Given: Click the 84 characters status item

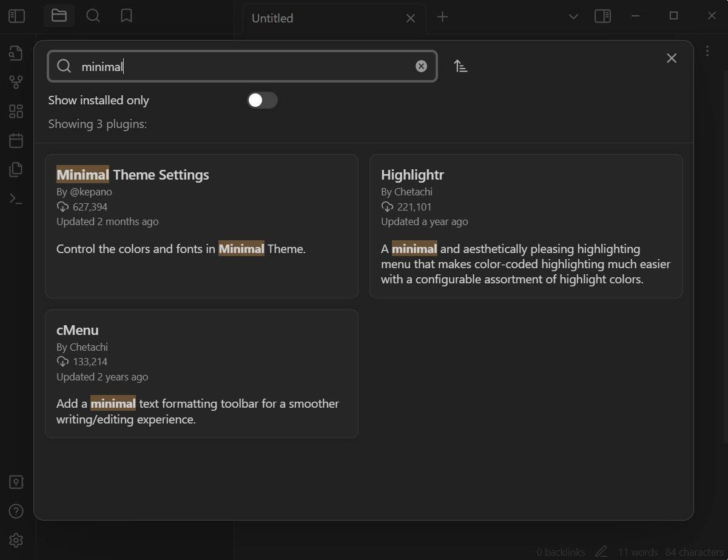Looking at the screenshot, I should coord(694,552).
